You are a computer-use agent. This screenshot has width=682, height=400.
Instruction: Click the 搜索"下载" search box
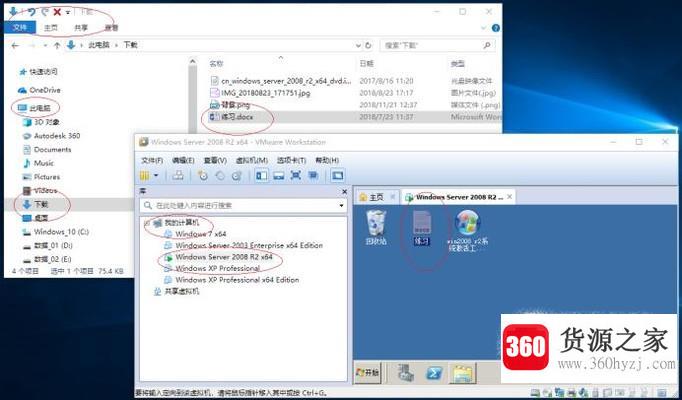[x=437, y=45]
